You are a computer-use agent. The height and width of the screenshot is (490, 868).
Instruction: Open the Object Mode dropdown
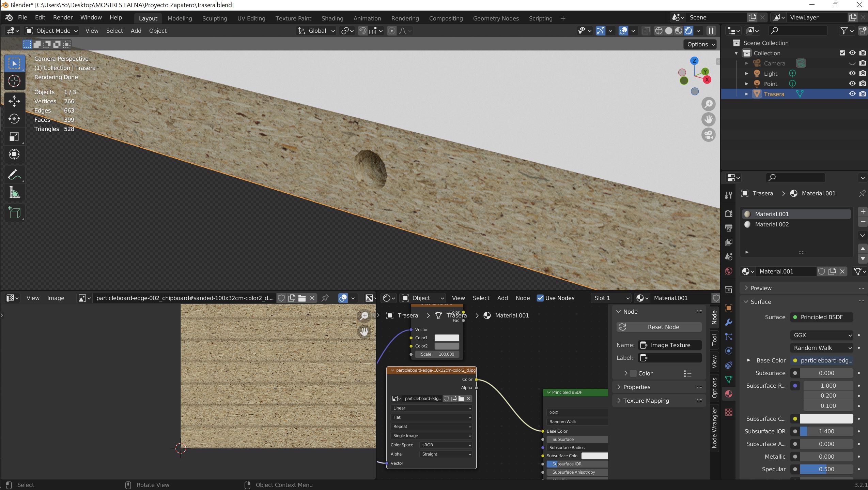tap(52, 31)
